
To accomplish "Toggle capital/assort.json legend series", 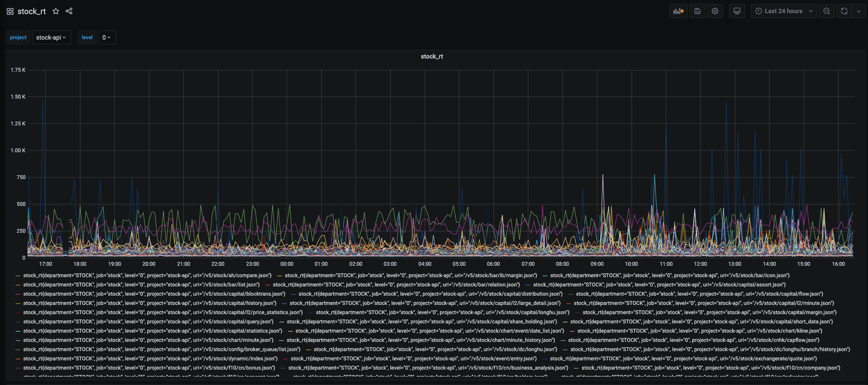I will pyautogui.click(x=659, y=285).
